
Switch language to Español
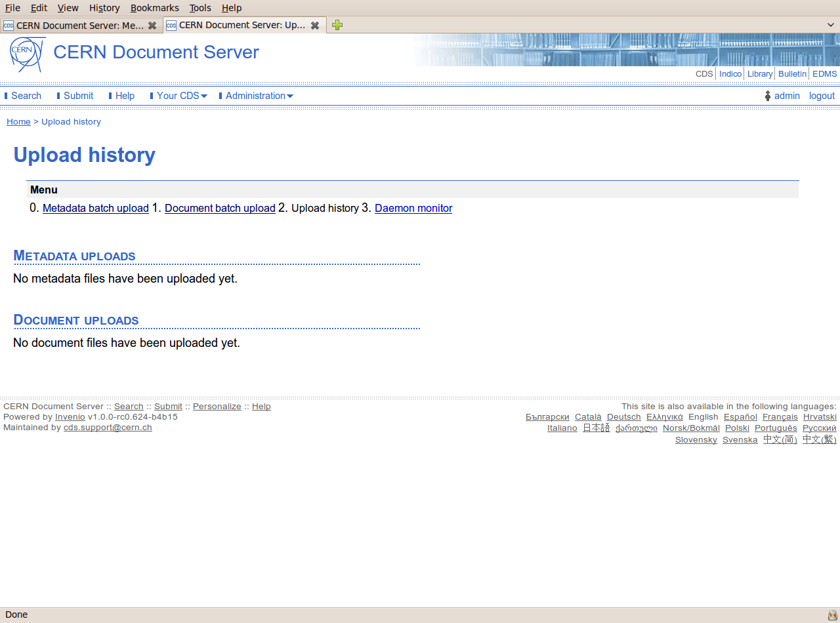pyautogui.click(x=740, y=417)
